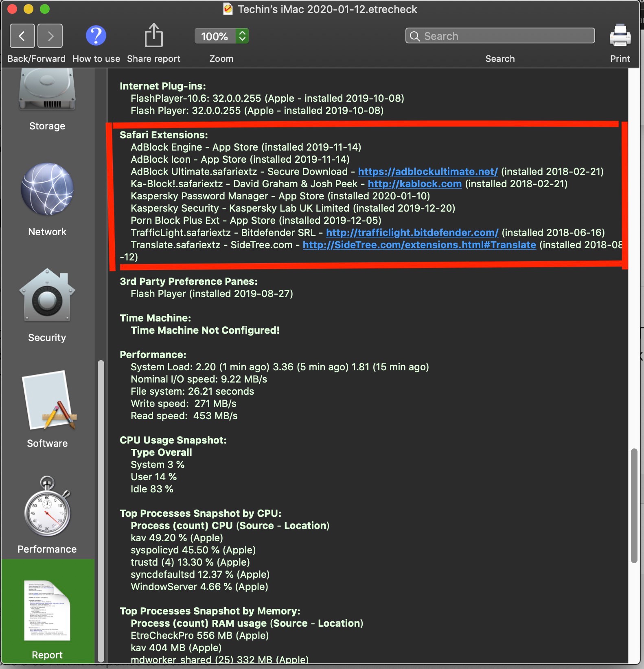644x669 pixels.
Task: Click the 'Flash Player: 32.0.0.255' plug-in line
Action: [257, 111]
